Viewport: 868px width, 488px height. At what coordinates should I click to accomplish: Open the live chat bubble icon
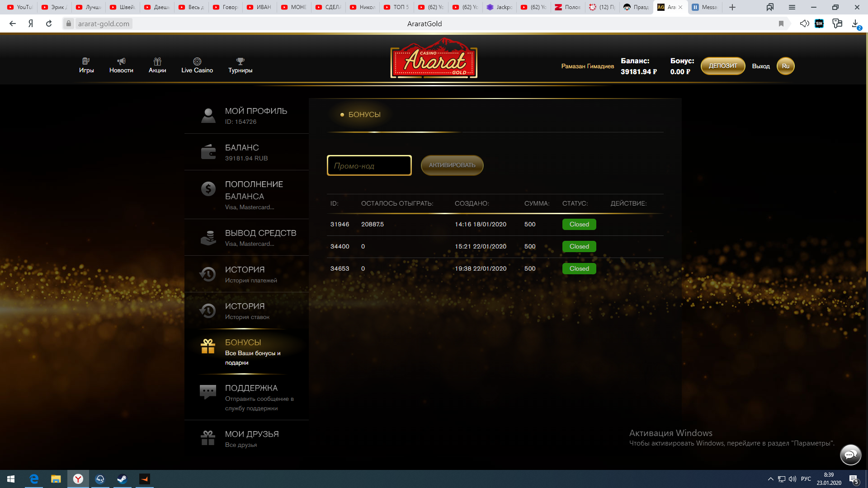coord(850,455)
